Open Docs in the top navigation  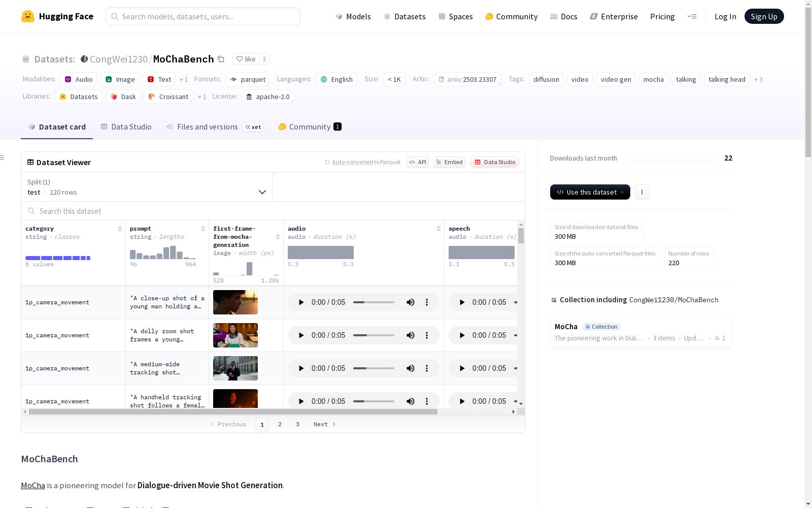click(x=564, y=16)
